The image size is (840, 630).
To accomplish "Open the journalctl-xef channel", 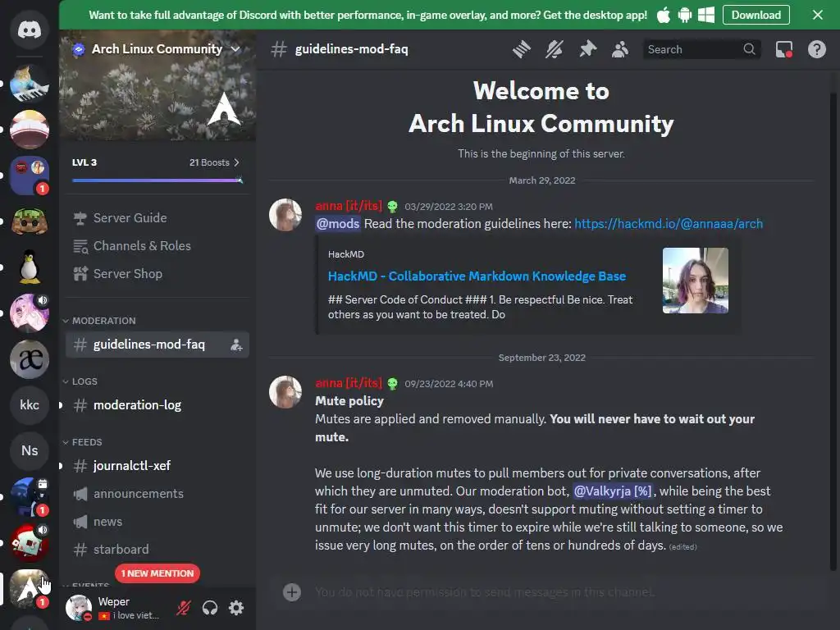I will (157, 466).
